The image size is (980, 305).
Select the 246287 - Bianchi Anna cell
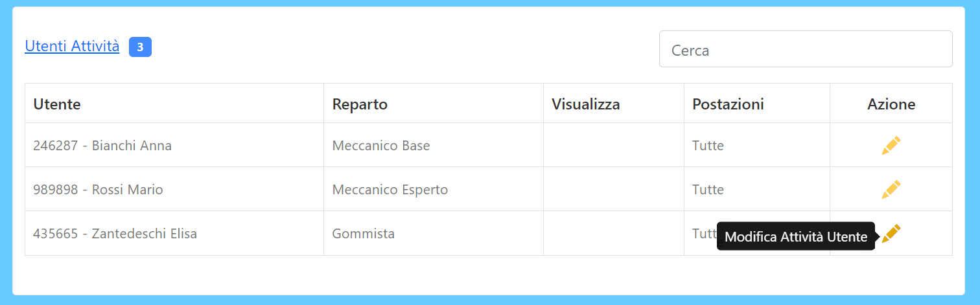click(174, 145)
